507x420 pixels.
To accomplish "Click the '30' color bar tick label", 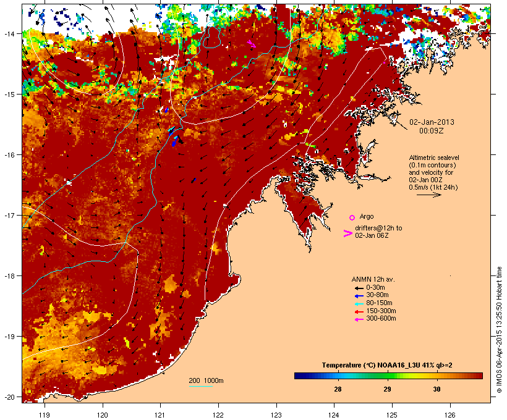I will pos(437,389).
